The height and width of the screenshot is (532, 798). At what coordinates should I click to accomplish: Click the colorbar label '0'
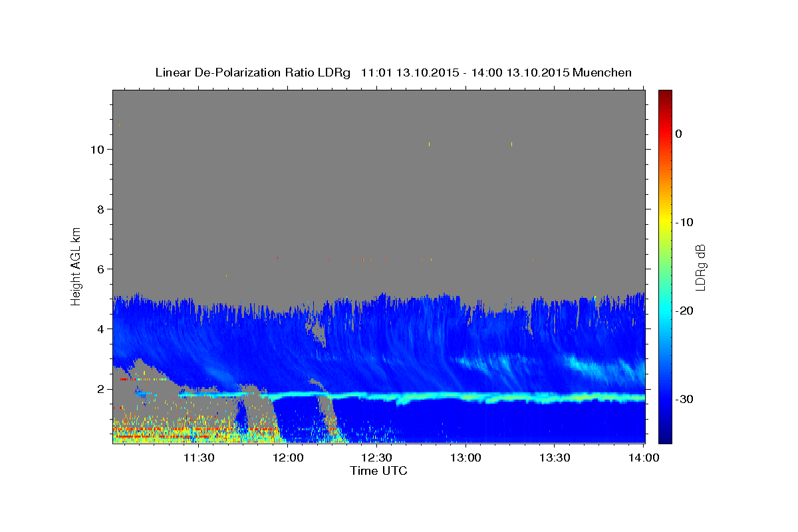click(679, 134)
